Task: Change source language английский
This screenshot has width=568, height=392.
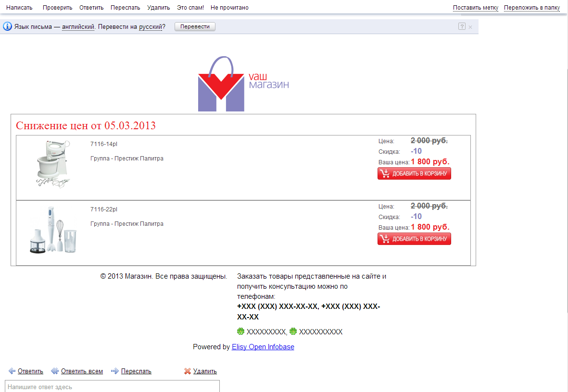Action: [x=78, y=27]
